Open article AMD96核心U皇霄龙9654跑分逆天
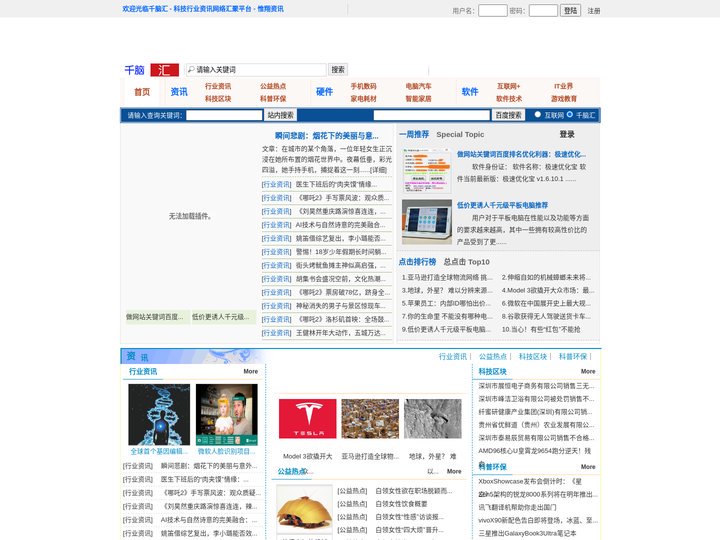 535,451
